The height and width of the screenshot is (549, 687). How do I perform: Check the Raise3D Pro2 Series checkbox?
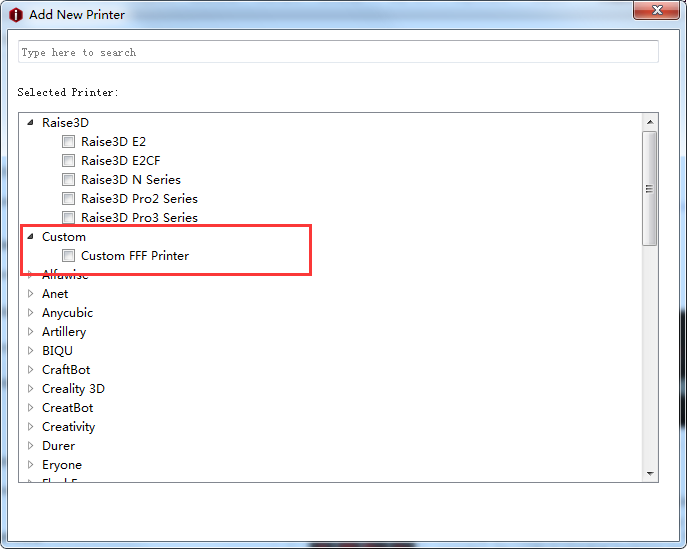[x=68, y=198]
